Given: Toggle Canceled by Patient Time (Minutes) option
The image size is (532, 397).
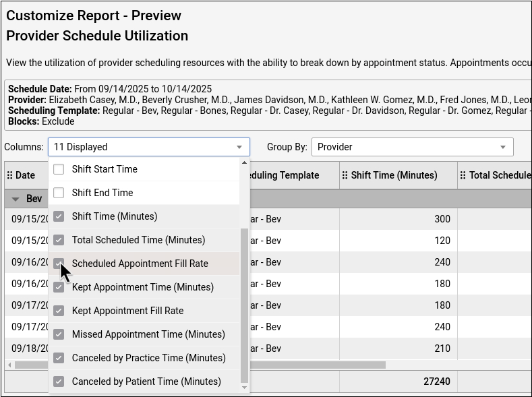Looking at the screenshot, I should (x=59, y=381).
